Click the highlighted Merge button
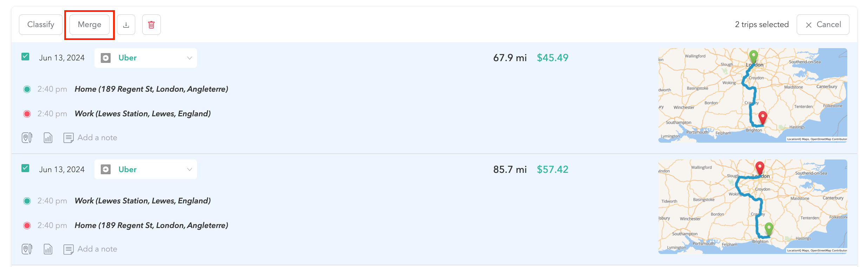 (89, 24)
